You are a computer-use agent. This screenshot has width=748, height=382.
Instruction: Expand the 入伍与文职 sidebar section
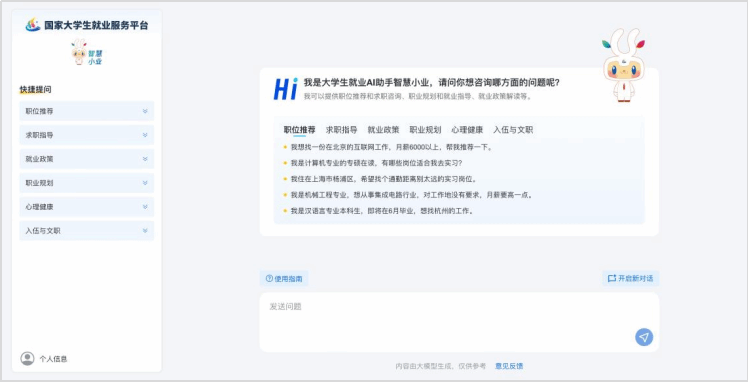click(86, 231)
